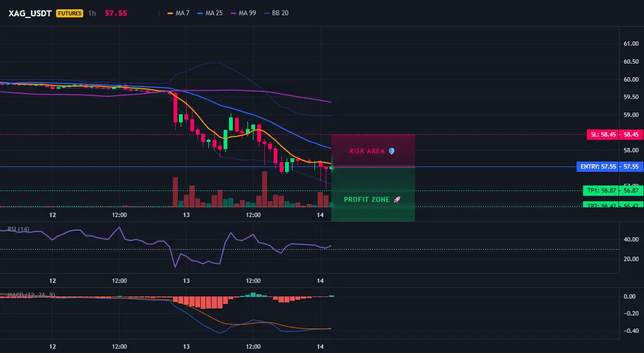Click the purple MA 99 color marker
The width and height of the screenshot is (644, 353).
[234, 13]
